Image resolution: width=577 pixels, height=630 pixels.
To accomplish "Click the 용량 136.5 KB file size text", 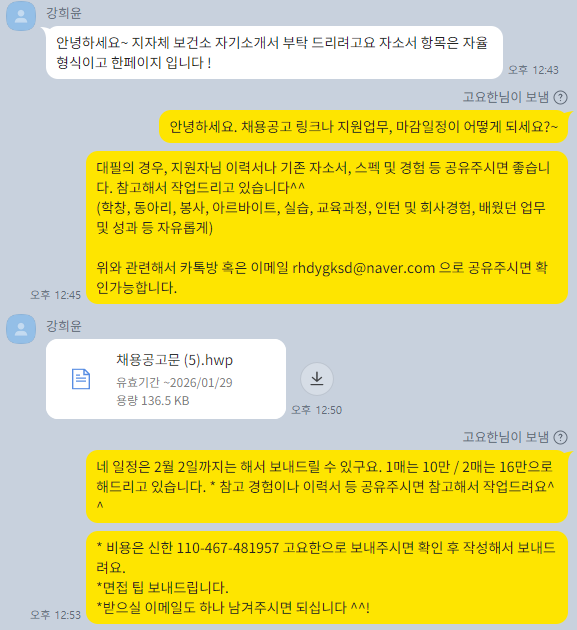I will [153, 401].
